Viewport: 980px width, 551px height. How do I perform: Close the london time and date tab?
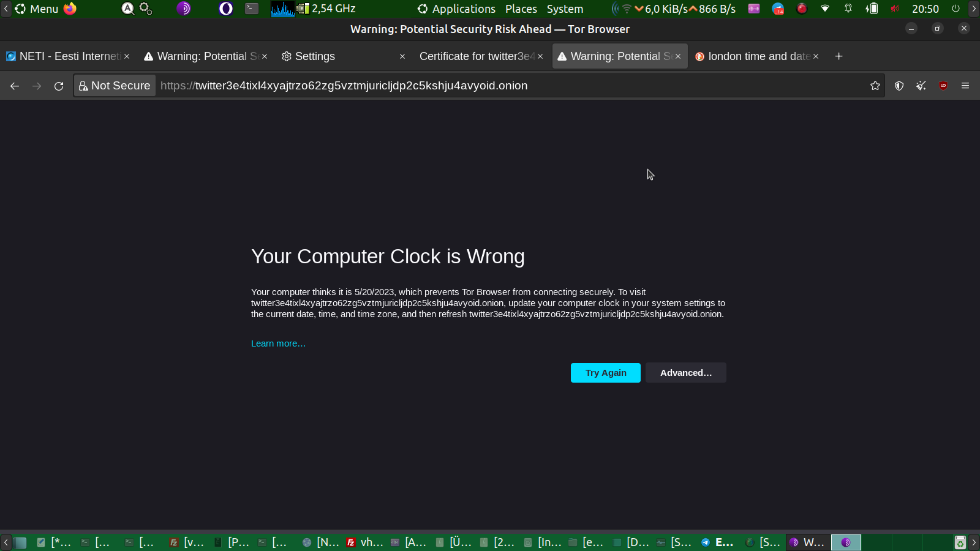pos(816,56)
